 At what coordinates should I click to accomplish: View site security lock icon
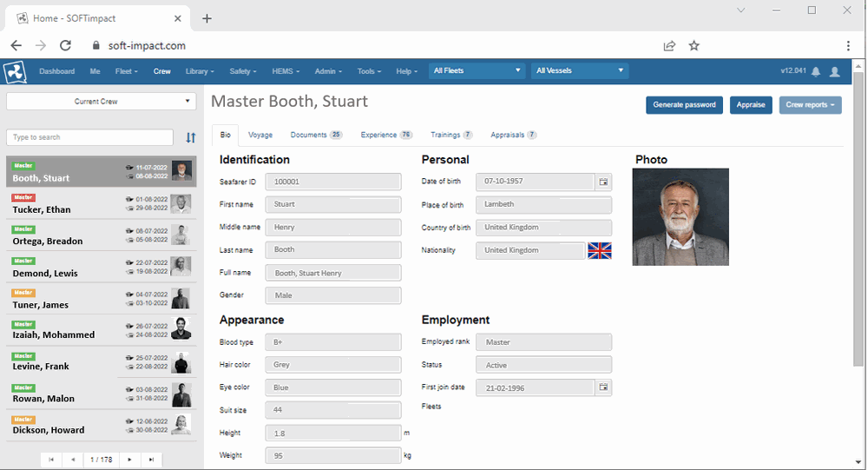pos(95,45)
